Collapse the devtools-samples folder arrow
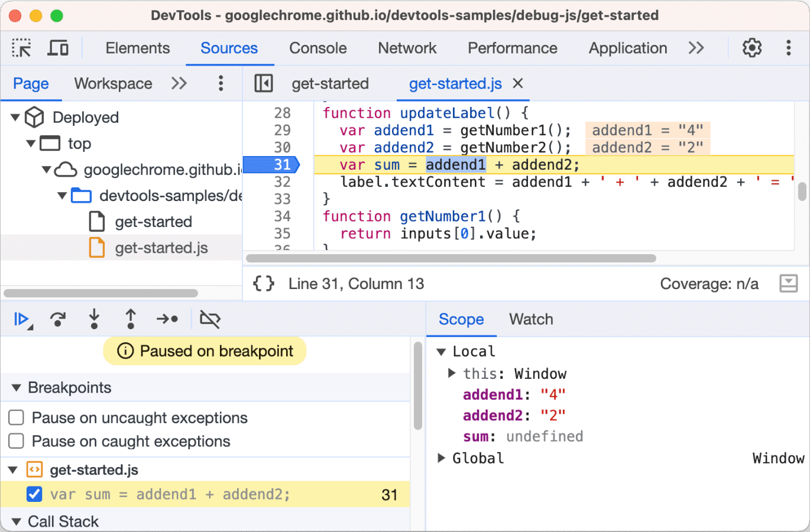Viewport: 810px width, 532px height. point(62,196)
